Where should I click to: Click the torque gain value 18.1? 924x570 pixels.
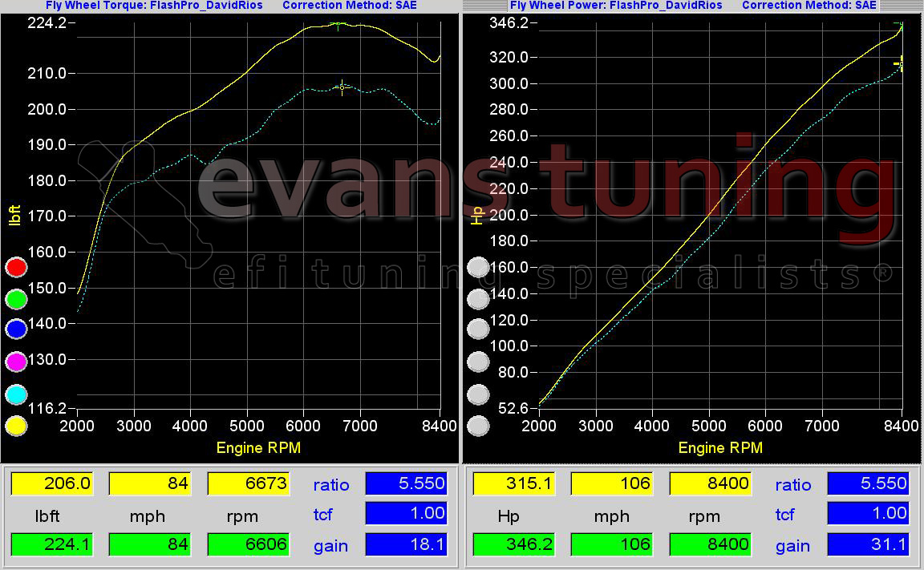click(407, 544)
